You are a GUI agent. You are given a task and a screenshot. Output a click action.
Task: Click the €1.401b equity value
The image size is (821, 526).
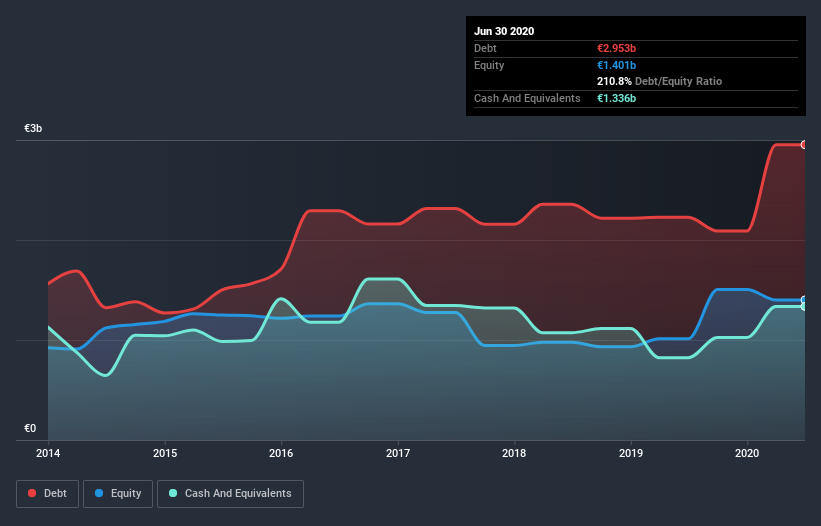point(616,65)
